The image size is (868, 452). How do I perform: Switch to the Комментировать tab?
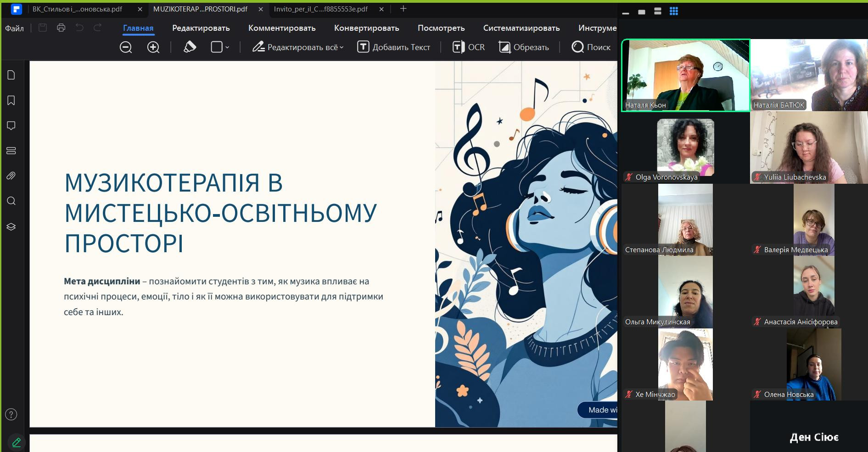coord(282,28)
